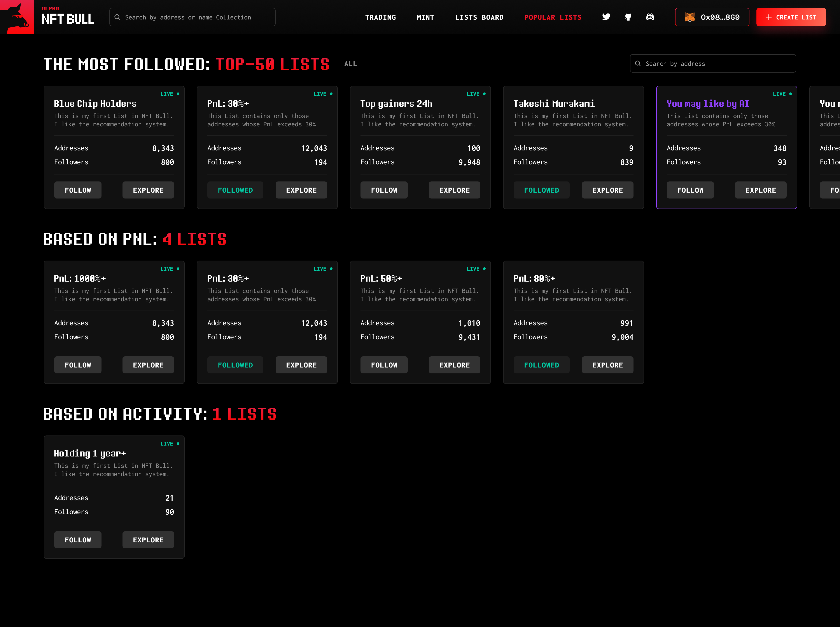Image resolution: width=840 pixels, height=627 pixels.
Task: Toggle Followed on the PnL: 80%+ list
Action: pyautogui.click(x=541, y=365)
